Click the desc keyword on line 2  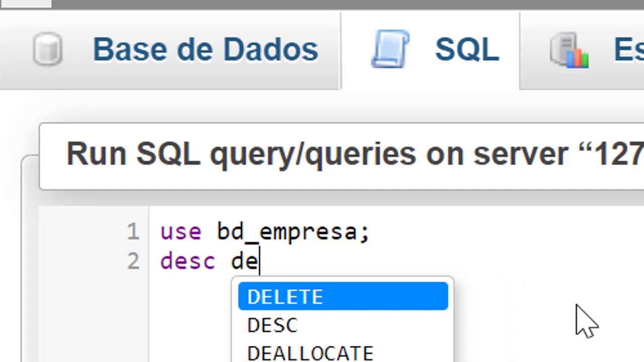point(188,262)
